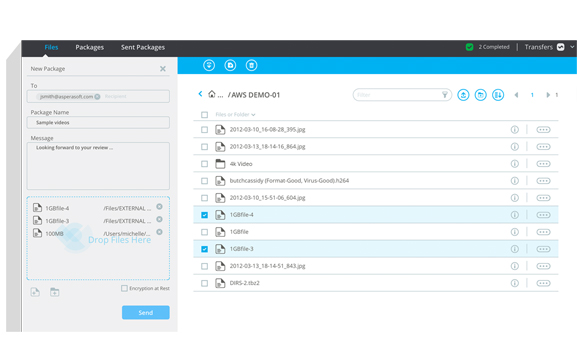The image size is (580, 363).
Task: Click the download icon in blue toolbar
Action: pos(209,65)
